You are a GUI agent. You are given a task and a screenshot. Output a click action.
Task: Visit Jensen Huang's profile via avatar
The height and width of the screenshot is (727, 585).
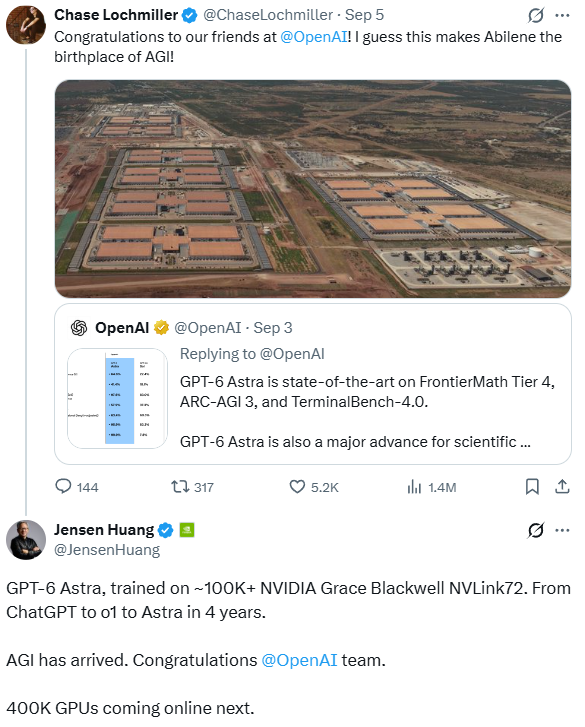coord(26,540)
